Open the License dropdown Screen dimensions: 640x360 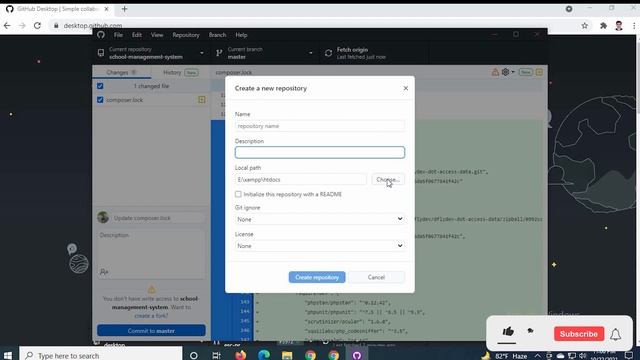tap(320, 246)
